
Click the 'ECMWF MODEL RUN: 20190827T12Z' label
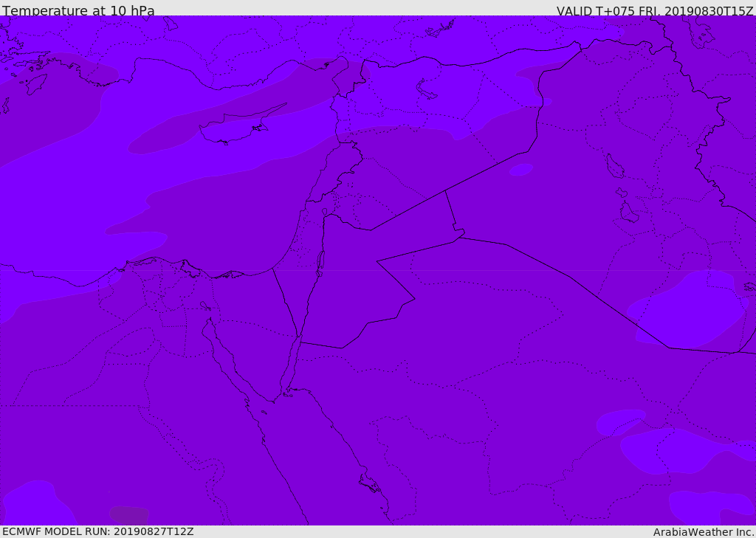tap(98, 531)
